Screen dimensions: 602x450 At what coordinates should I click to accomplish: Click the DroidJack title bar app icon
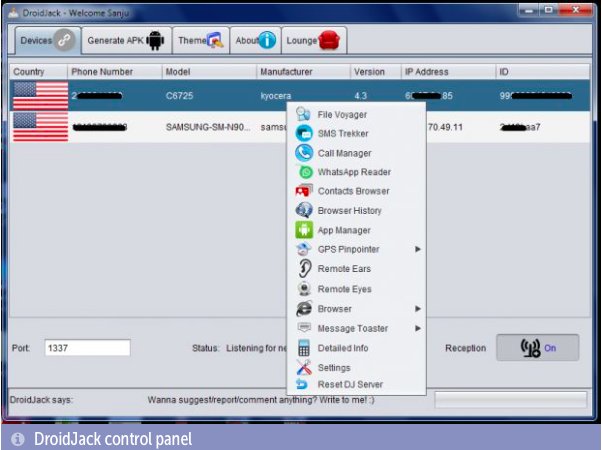[13, 13]
